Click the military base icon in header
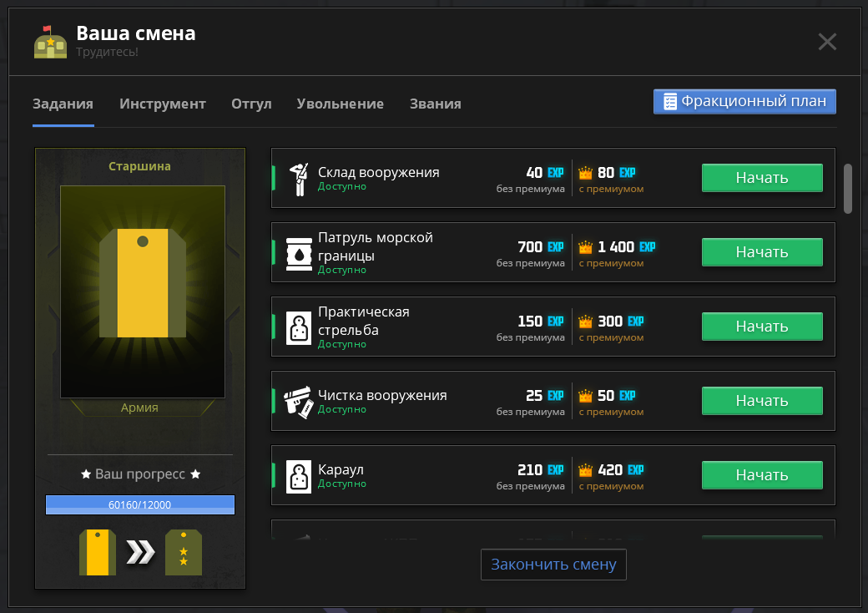Image resolution: width=868 pixels, height=613 pixels. click(50, 42)
